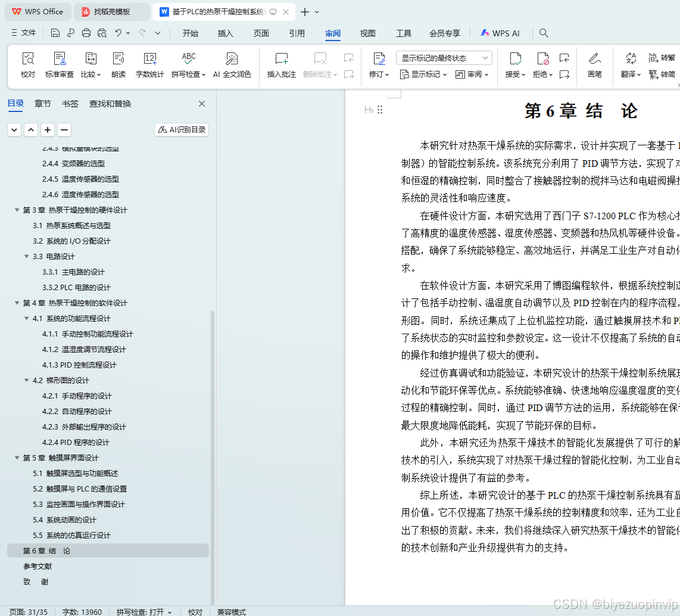
Task: Open 标准审查 standard review tool
Action: pos(60,64)
